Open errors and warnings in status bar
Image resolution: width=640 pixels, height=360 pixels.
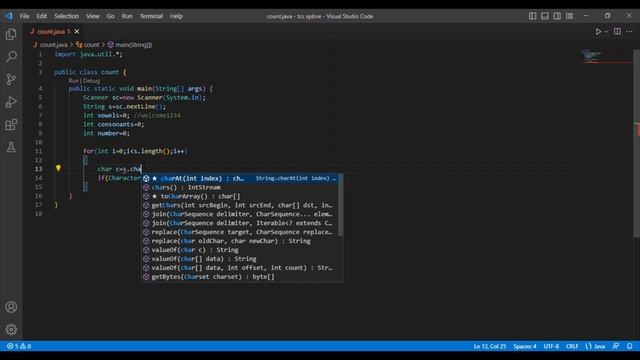click(19, 346)
